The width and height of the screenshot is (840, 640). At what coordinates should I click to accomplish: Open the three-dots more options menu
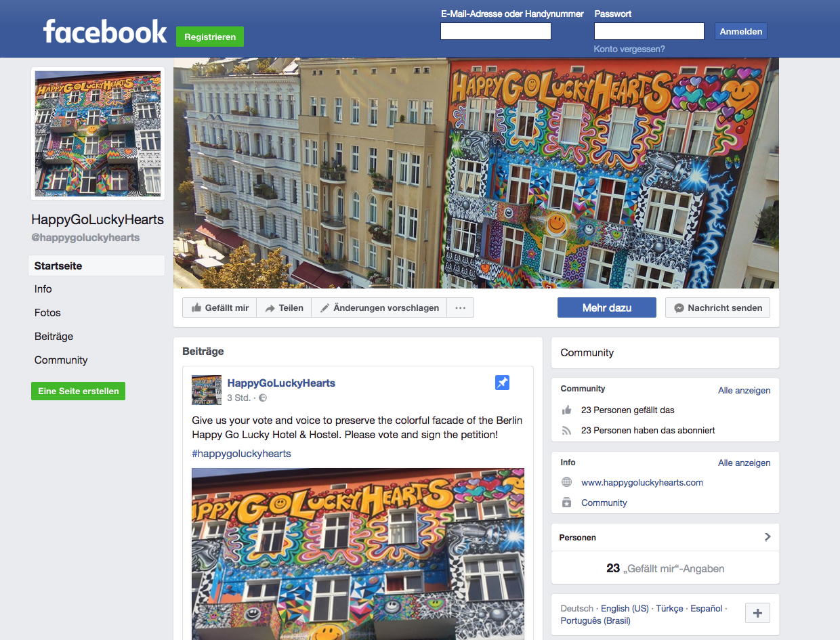(x=461, y=308)
